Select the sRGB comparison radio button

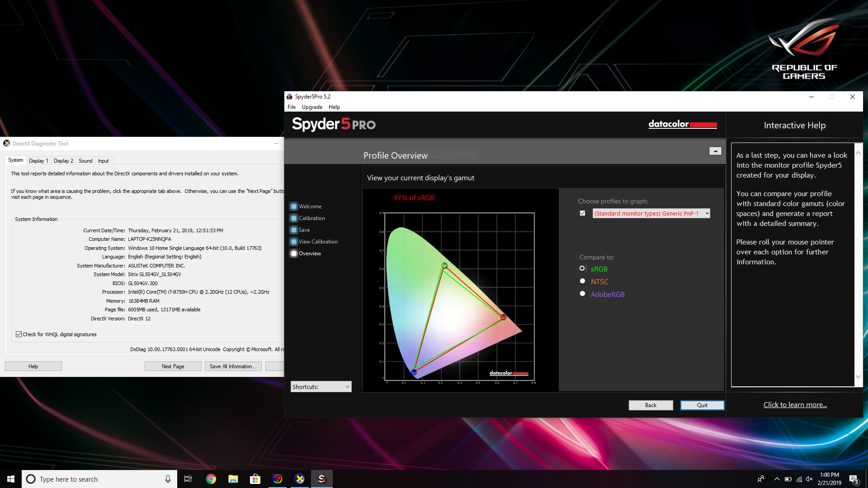pos(582,268)
